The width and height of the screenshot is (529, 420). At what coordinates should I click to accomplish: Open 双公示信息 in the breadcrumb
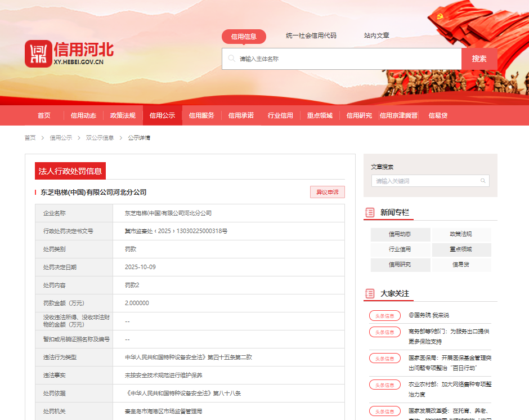point(100,138)
